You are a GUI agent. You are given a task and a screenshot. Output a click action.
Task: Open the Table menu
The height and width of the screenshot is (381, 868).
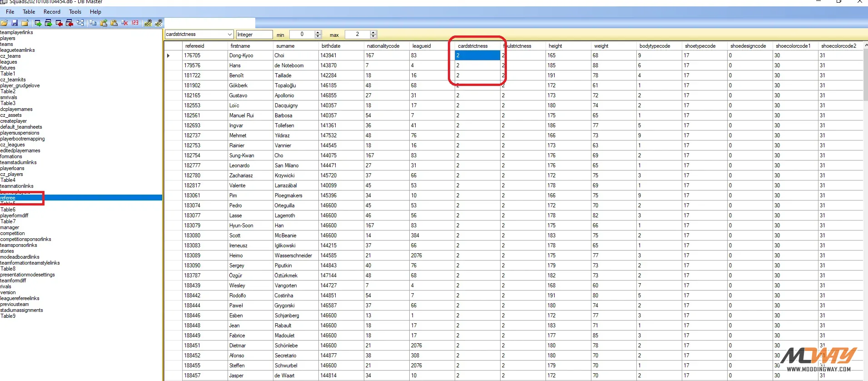pyautogui.click(x=29, y=12)
